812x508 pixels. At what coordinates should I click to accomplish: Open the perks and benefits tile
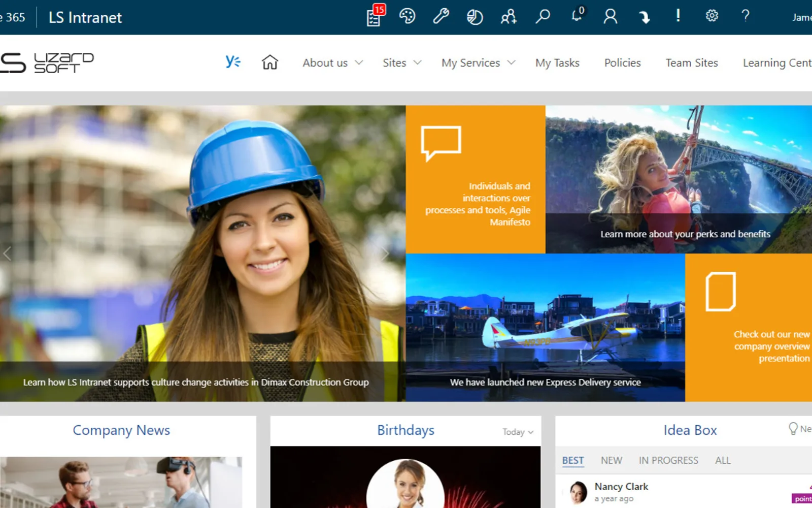679,179
